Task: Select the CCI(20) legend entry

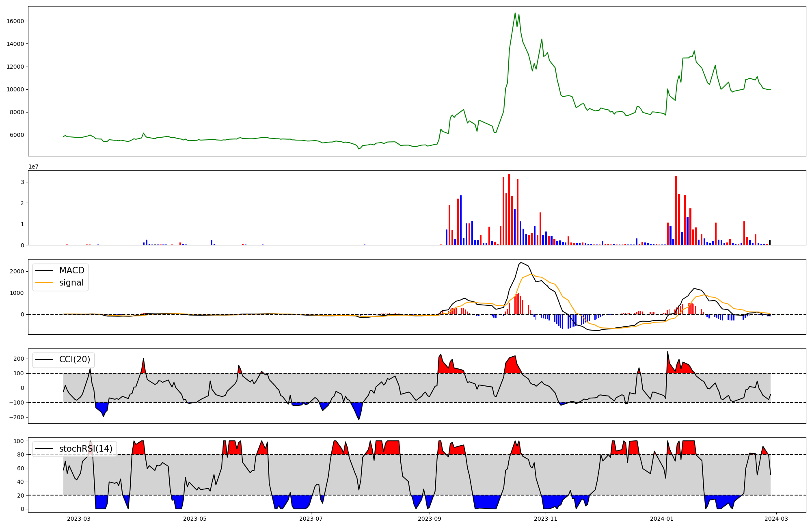Action: [75, 359]
